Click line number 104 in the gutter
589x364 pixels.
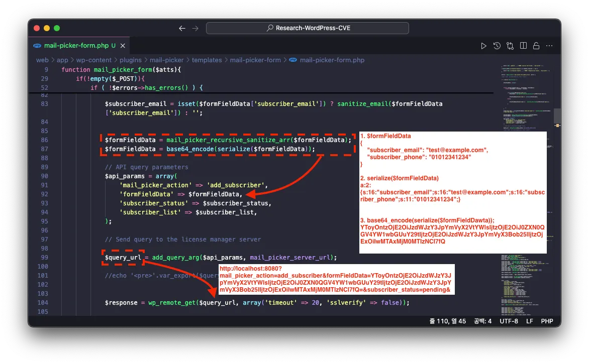pos(43,302)
